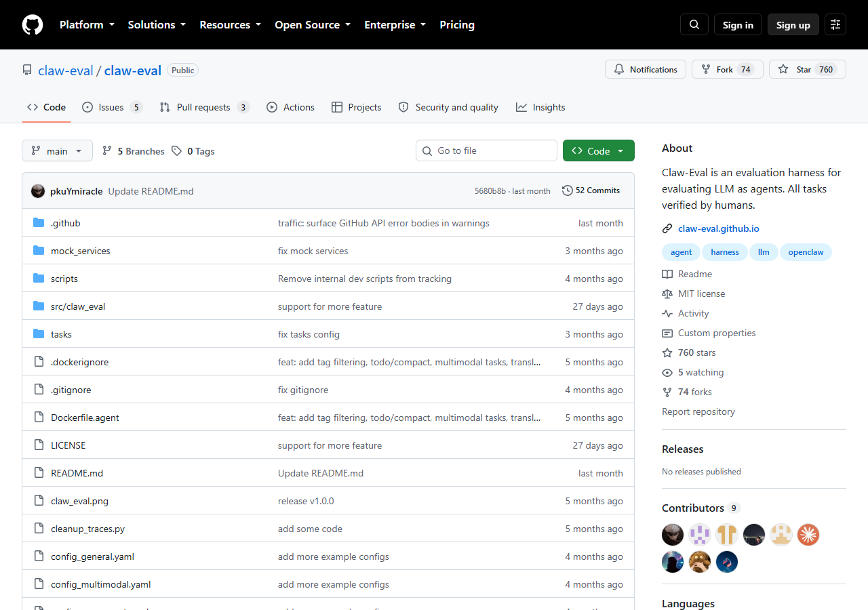Click the mock_services folder icon
Image resolution: width=868 pixels, height=610 pixels.
(x=39, y=251)
